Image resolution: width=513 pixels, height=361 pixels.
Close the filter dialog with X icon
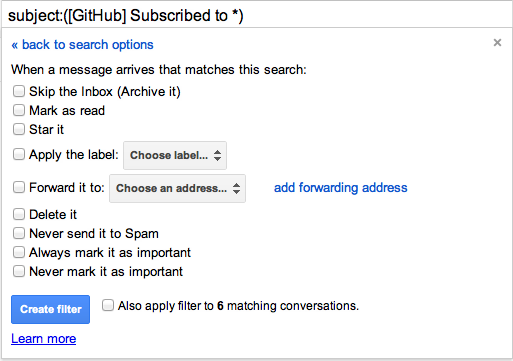point(497,43)
